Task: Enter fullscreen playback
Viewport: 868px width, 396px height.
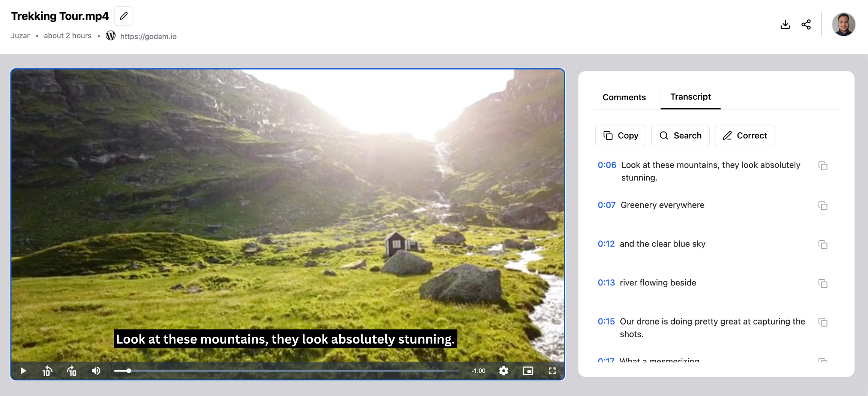Action: tap(552, 371)
